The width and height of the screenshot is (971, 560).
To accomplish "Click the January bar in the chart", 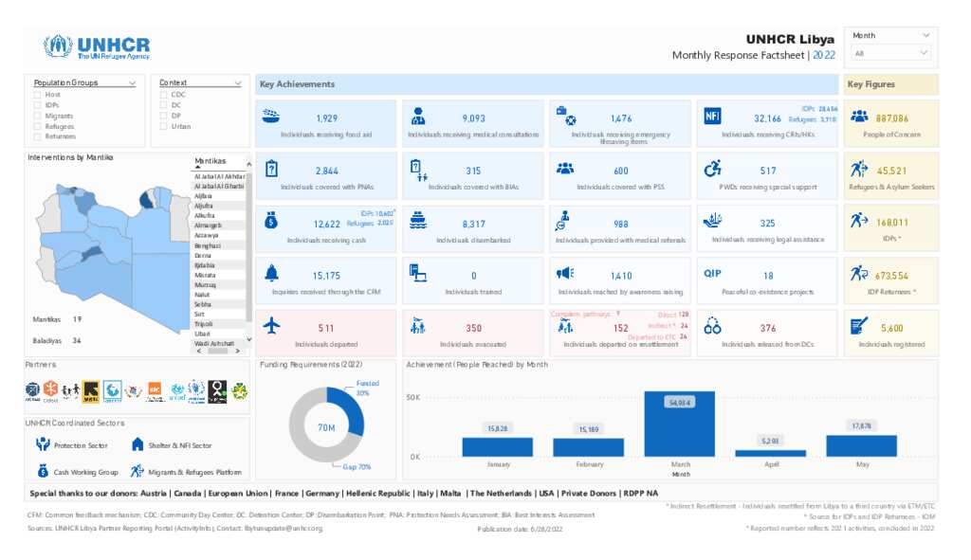I will pos(497,446).
